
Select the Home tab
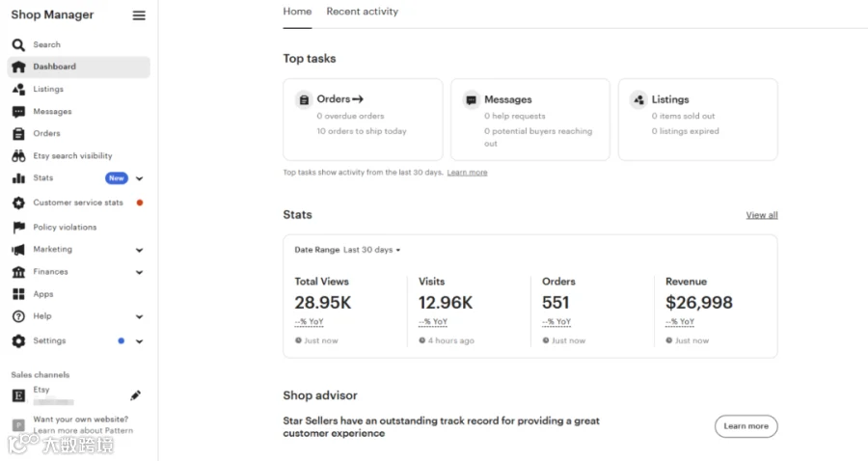[x=297, y=12]
